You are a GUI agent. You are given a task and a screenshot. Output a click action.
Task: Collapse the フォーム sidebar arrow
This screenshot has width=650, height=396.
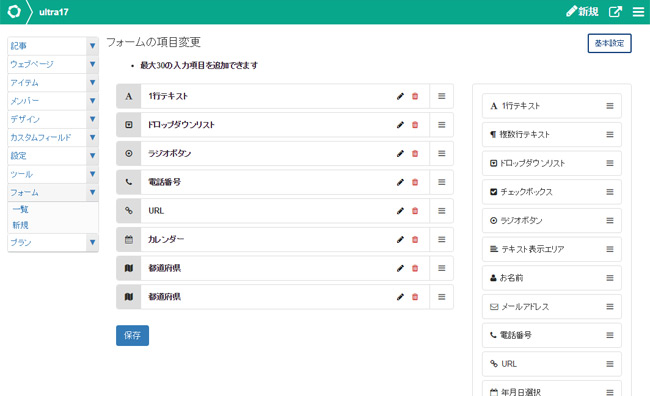pos(92,192)
